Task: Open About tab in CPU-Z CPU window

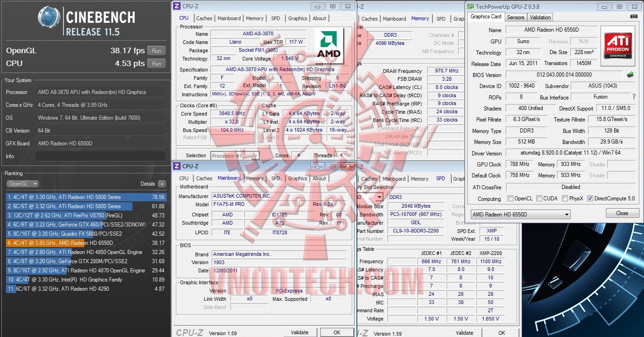Action: [319, 18]
